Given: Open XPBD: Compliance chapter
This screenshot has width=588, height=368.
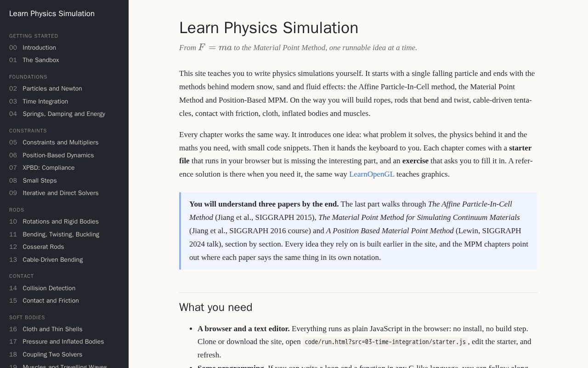Looking at the screenshot, I should click(x=42, y=168).
